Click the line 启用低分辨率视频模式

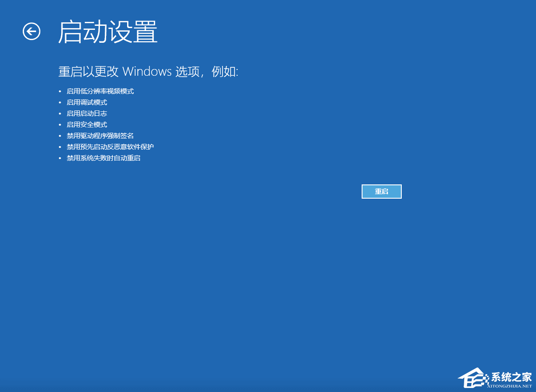tap(100, 91)
